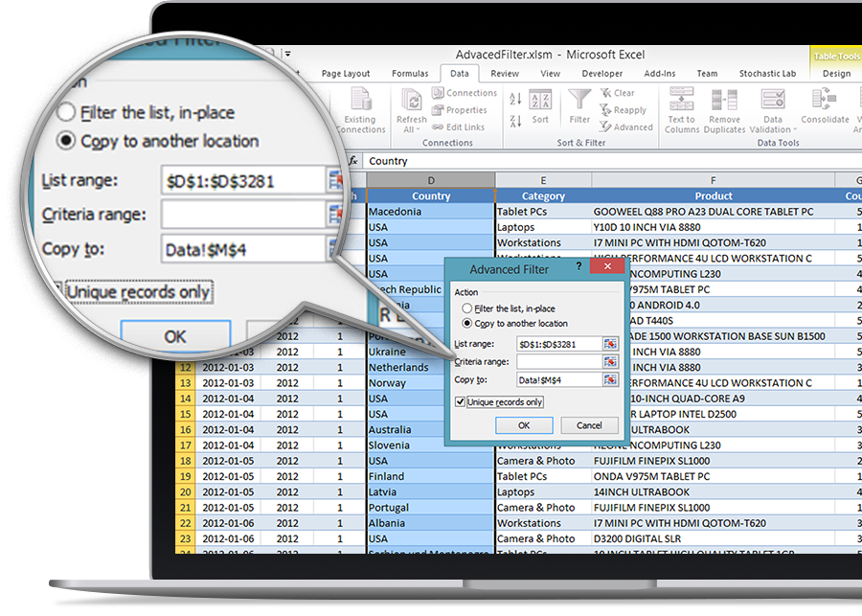Screen dimensions: 862x616
Task: Click Remove Duplicates icon
Action: (725, 105)
